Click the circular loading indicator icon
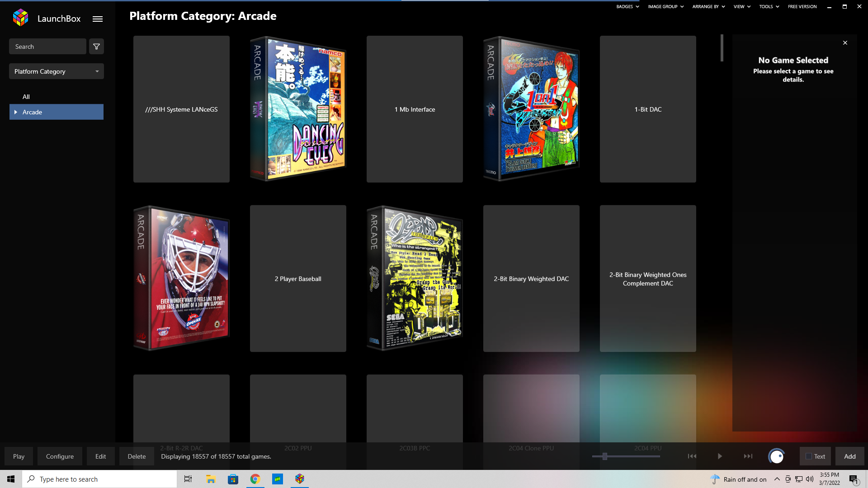Screen dimensions: 868x488 point(776,456)
